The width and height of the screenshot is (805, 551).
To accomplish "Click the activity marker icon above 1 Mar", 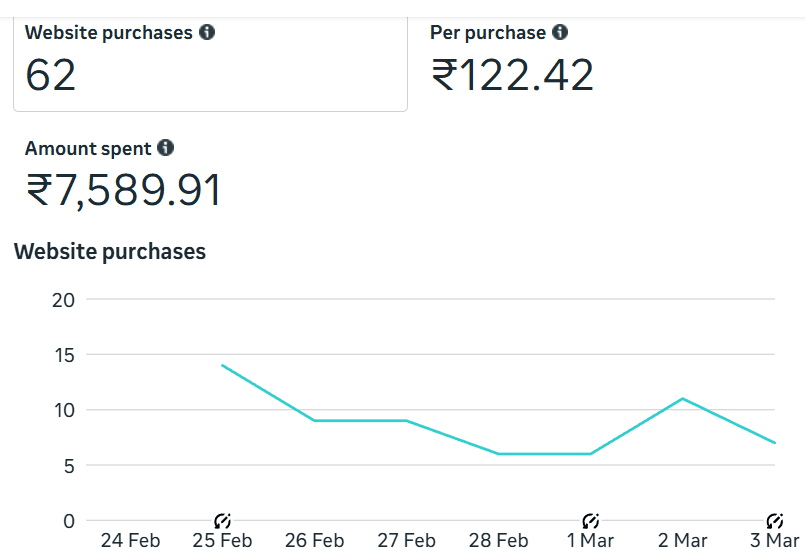I will tap(590, 520).
